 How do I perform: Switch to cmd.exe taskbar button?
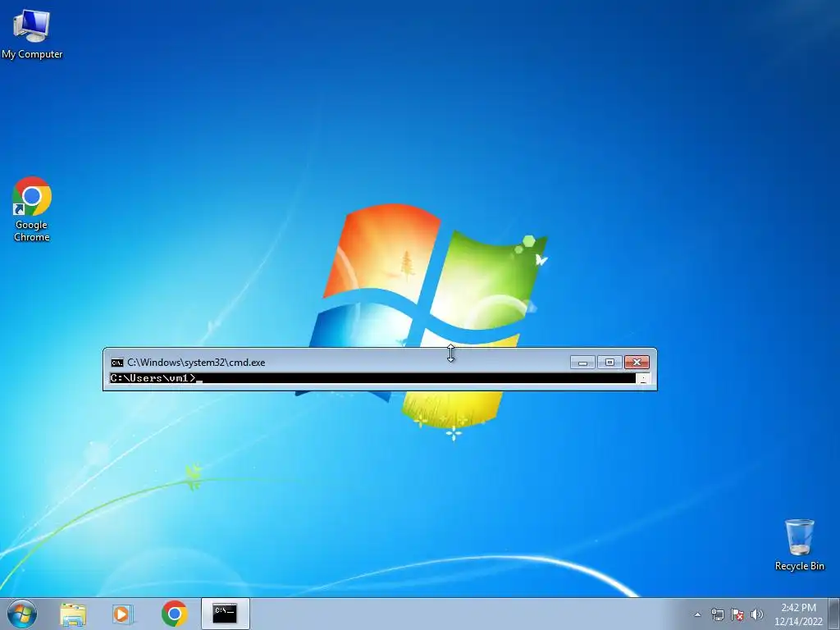[225, 614]
